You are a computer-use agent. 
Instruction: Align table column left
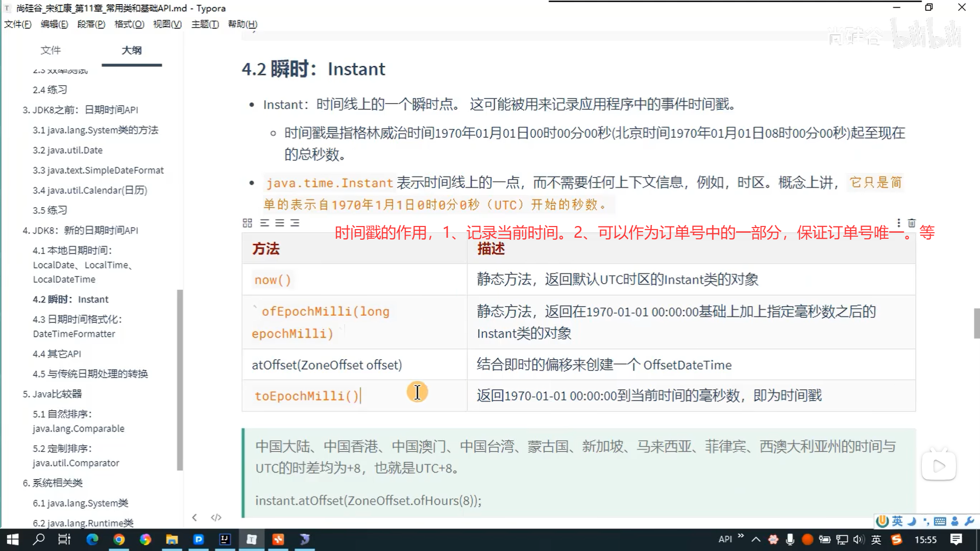(264, 223)
